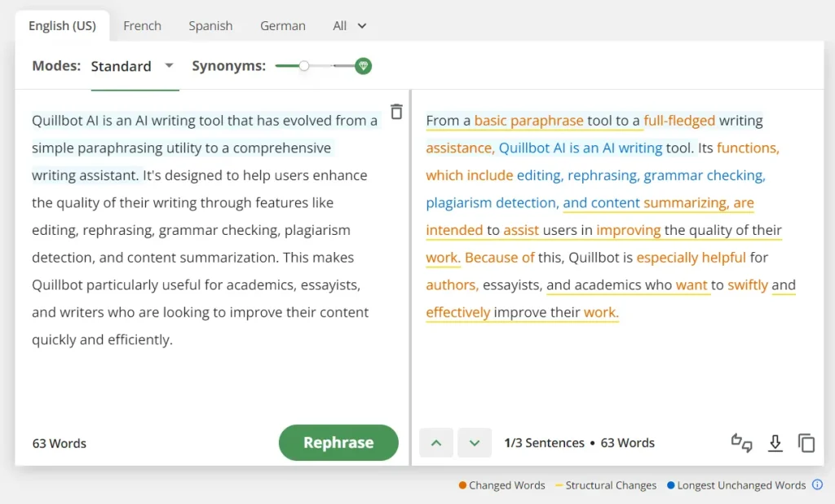Open info icon beside Longest Unchanged Words
835x504 pixels.
pyautogui.click(x=817, y=485)
